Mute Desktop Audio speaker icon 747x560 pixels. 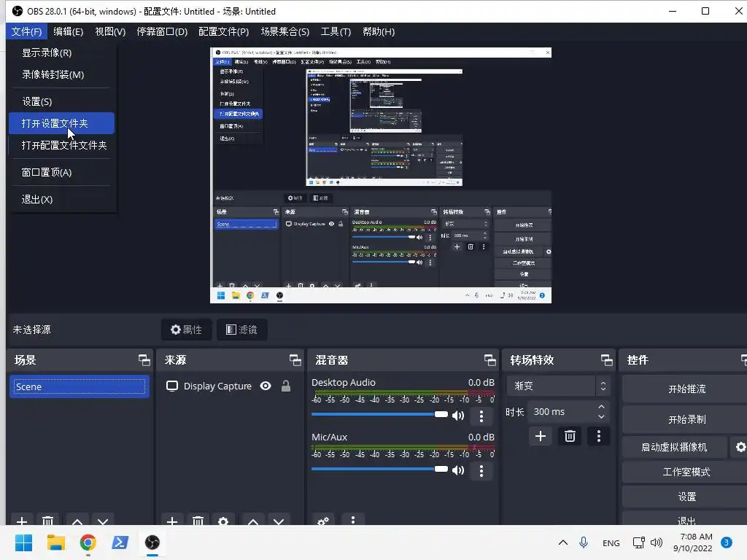(x=458, y=416)
